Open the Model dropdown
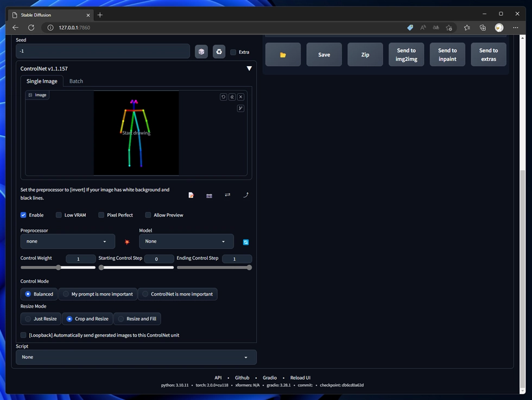 point(186,241)
